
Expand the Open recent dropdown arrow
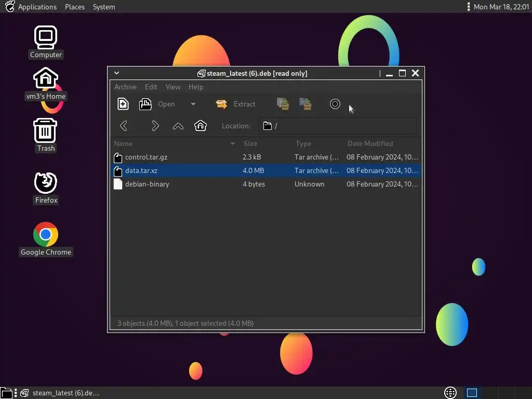coord(193,104)
